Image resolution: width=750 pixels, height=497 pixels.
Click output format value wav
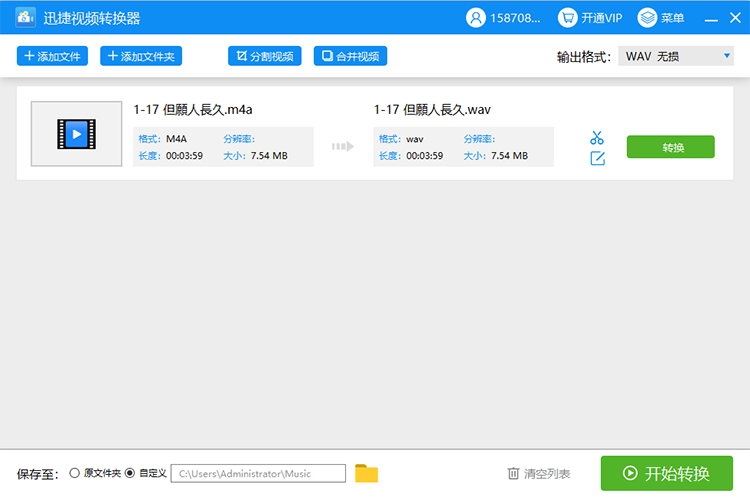pyautogui.click(x=415, y=139)
